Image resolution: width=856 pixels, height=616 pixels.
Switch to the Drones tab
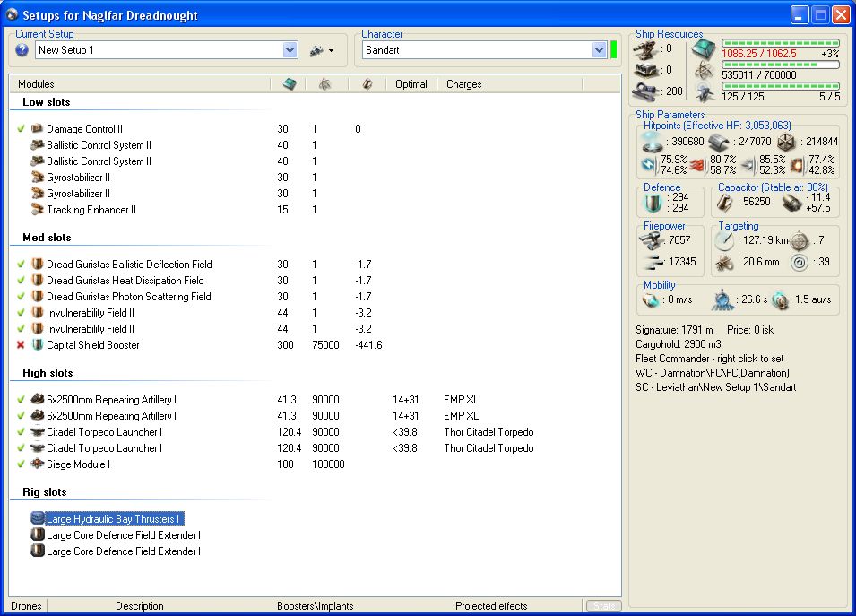point(26,606)
